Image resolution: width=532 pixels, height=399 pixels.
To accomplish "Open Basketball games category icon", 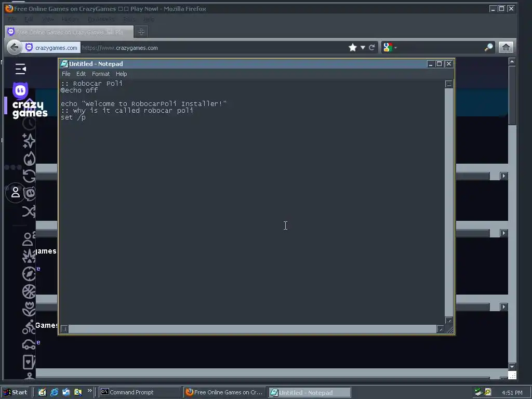I will (29, 291).
